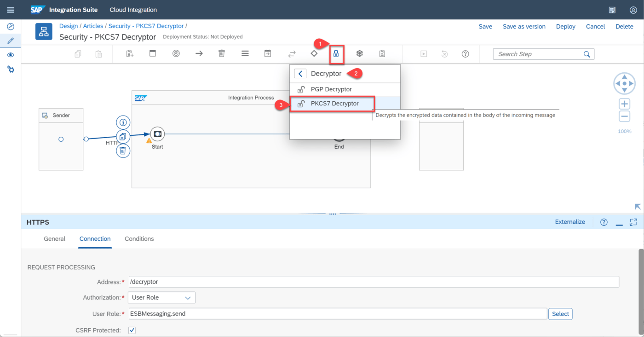Open the Events target icon in the palette
The height and width of the screenshot is (337, 644).
pyautogui.click(x=176, y=54)
